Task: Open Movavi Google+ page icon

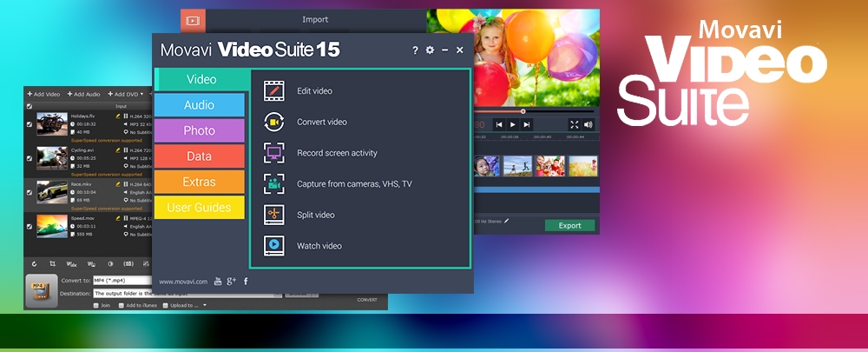Action: tap(232, 281)
